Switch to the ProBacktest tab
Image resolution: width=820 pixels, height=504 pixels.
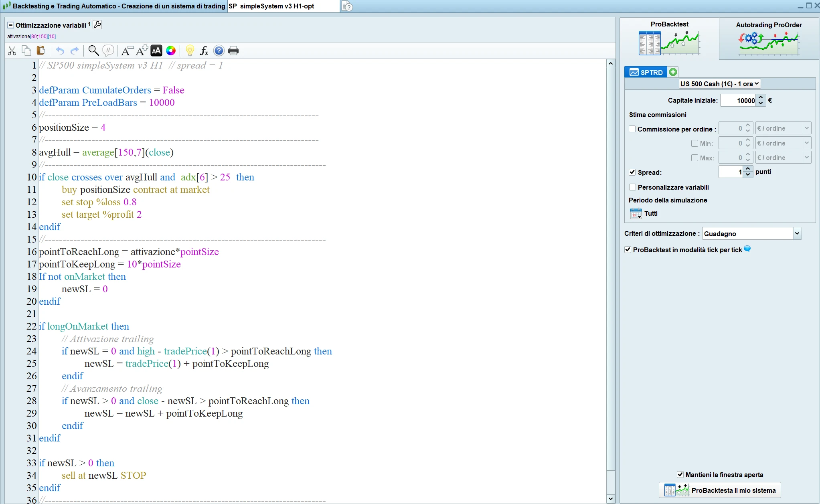[669, 38]
